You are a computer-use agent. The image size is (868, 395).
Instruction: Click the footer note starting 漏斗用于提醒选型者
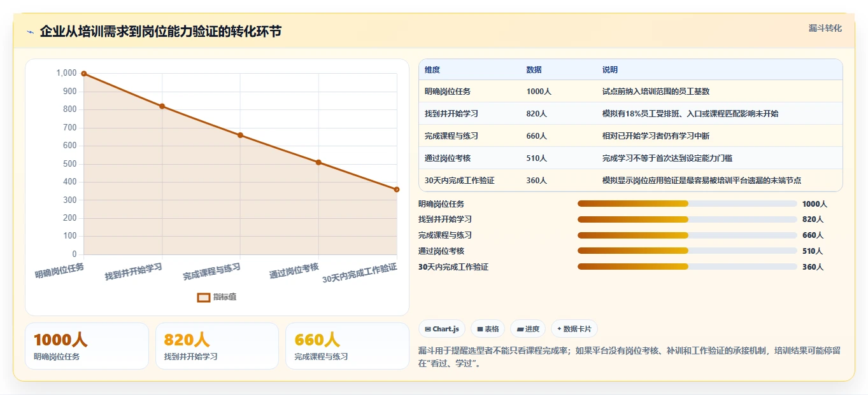click(629, 357)
